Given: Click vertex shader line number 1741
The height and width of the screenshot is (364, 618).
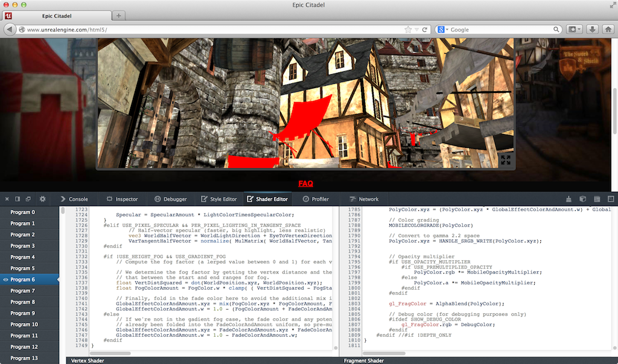Looking at the screenshot, I should coord(81,304).
